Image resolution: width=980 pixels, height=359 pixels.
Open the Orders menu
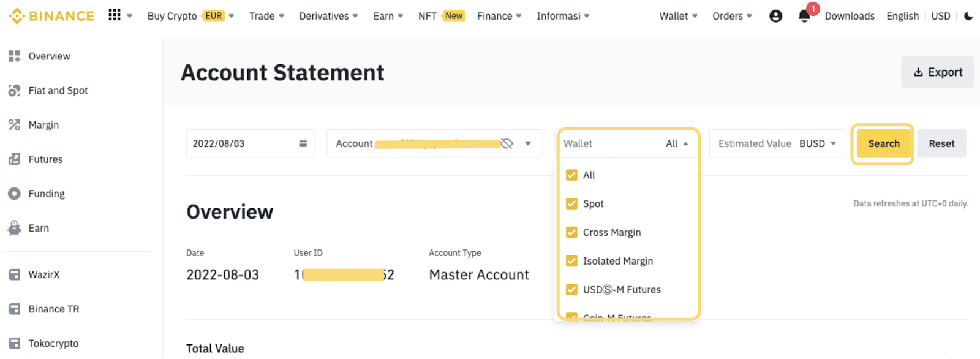[x=731, y=16]
